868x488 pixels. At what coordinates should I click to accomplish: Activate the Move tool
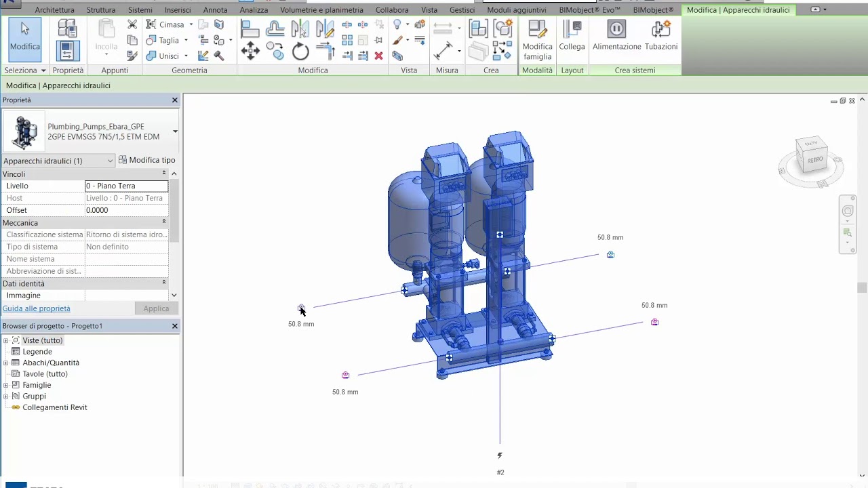[x=250, y=51]
